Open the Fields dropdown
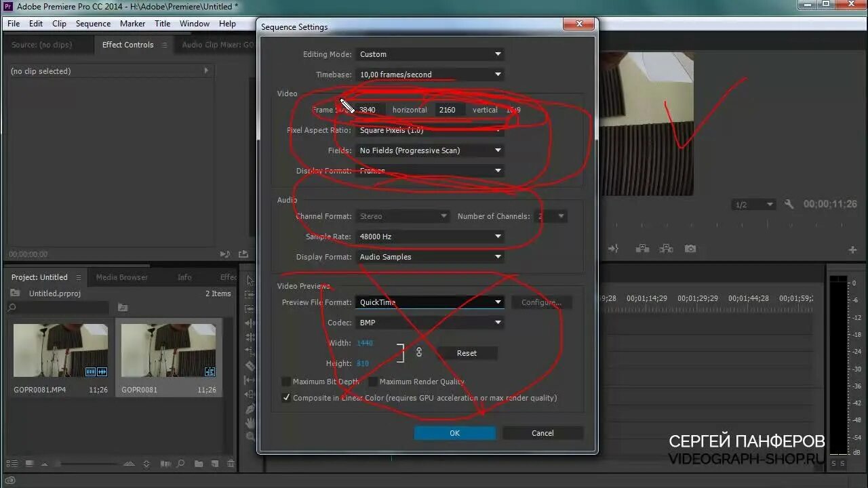The height and width of the screenshot is (488, 868). coord(430,150)
